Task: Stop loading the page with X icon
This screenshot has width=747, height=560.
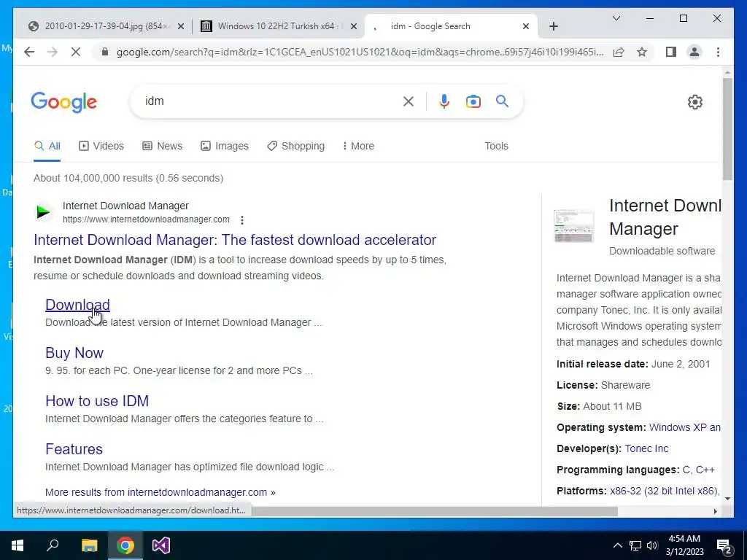Action: pyautogui.click(x=75, y=52)
